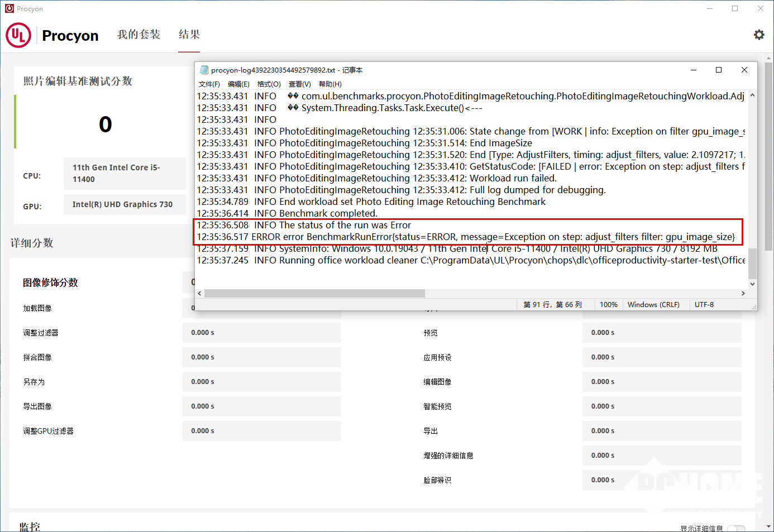Click 调整过滤器 value 0.000 s
The width and height of the screenshot is (774, 532).
pyautogui.click(x=261, y=333)
